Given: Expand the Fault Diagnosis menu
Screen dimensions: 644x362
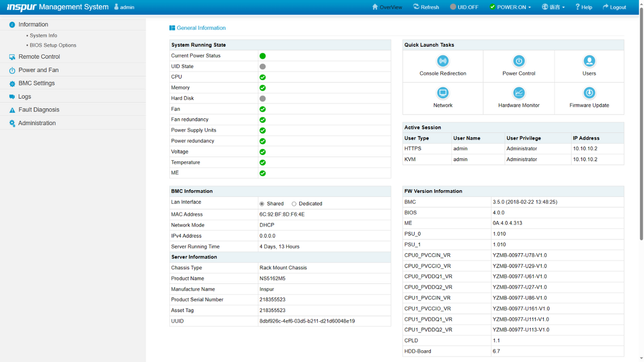Looking at the screenshot, I should pos(73,110).
